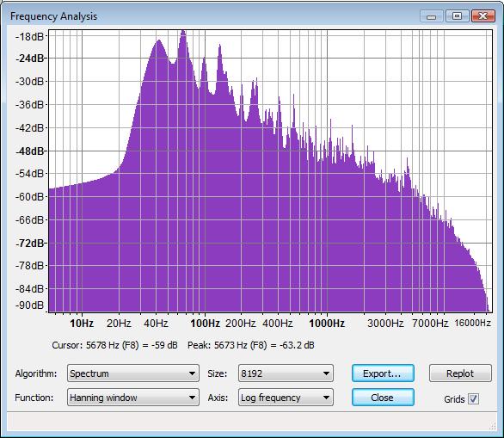
Task: Click the Export... button
Action: [383, 373]
